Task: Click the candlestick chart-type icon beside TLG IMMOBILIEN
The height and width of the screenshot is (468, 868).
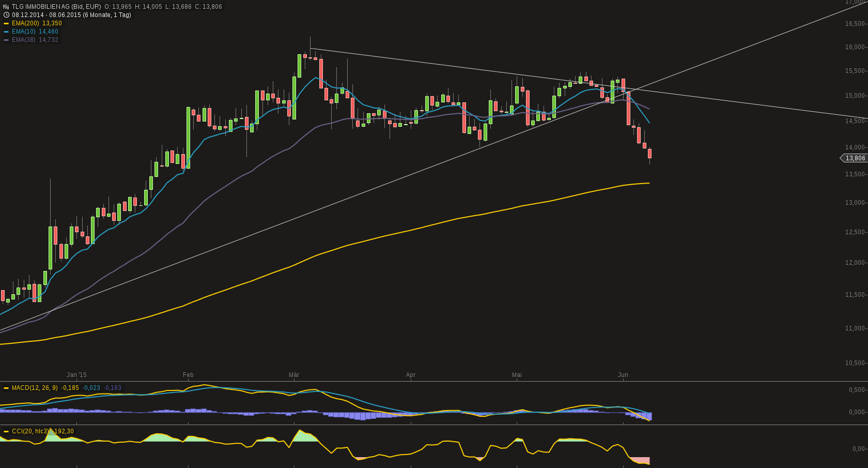Action: [x=6, y=7]
